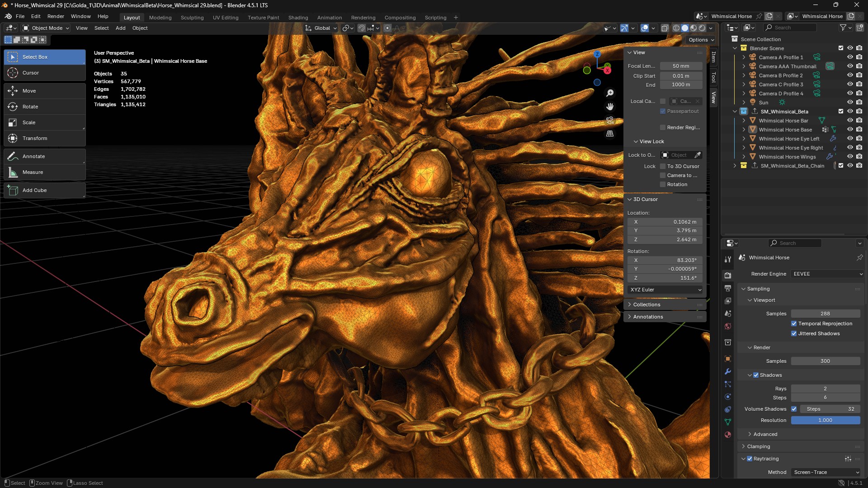Open the Global transform orientation dropdown
Image resolution: width=868 pixels, height=488 pixels.
[x=321, y=28]
